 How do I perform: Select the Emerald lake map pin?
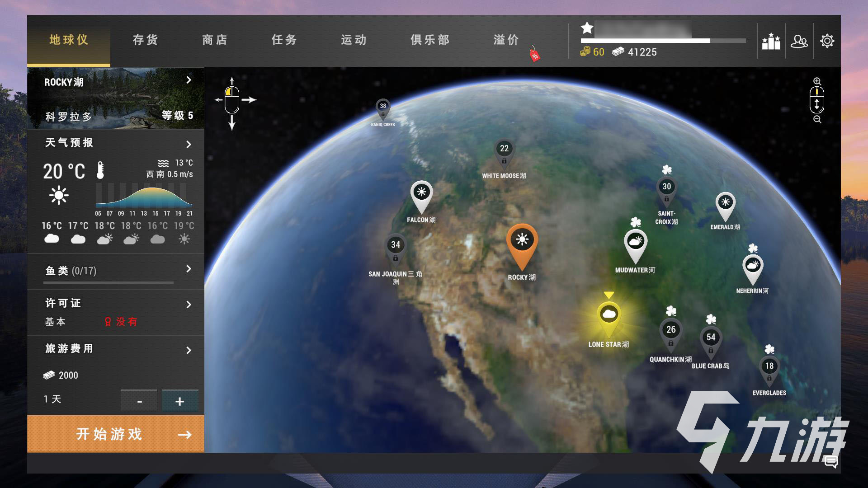(x=725, y=207)
